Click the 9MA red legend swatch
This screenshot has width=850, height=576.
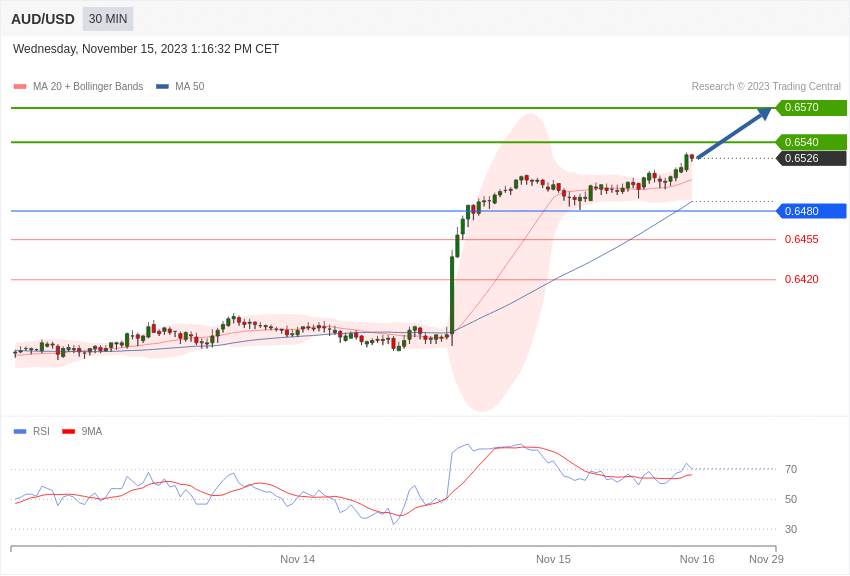point(69,431)
